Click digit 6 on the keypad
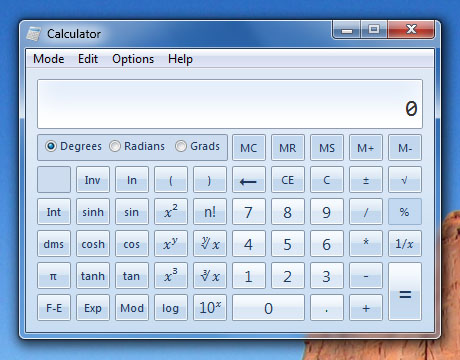 pyautogui.click(x=327, y=244)
